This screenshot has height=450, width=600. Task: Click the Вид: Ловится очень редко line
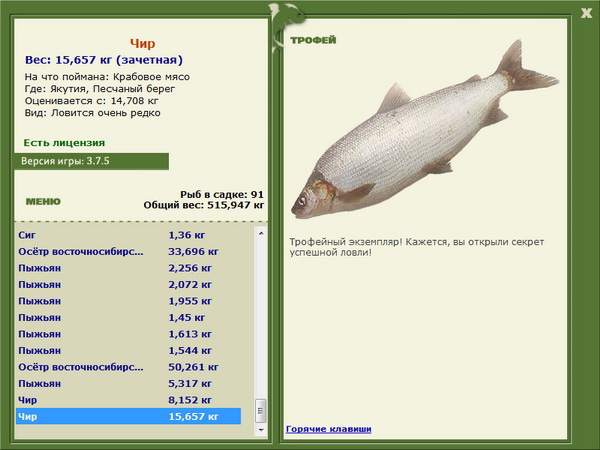tap(93, 113)
